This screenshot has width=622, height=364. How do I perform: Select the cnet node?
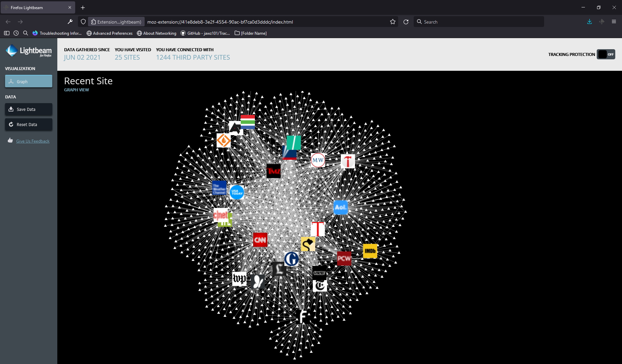click(220, 215)
